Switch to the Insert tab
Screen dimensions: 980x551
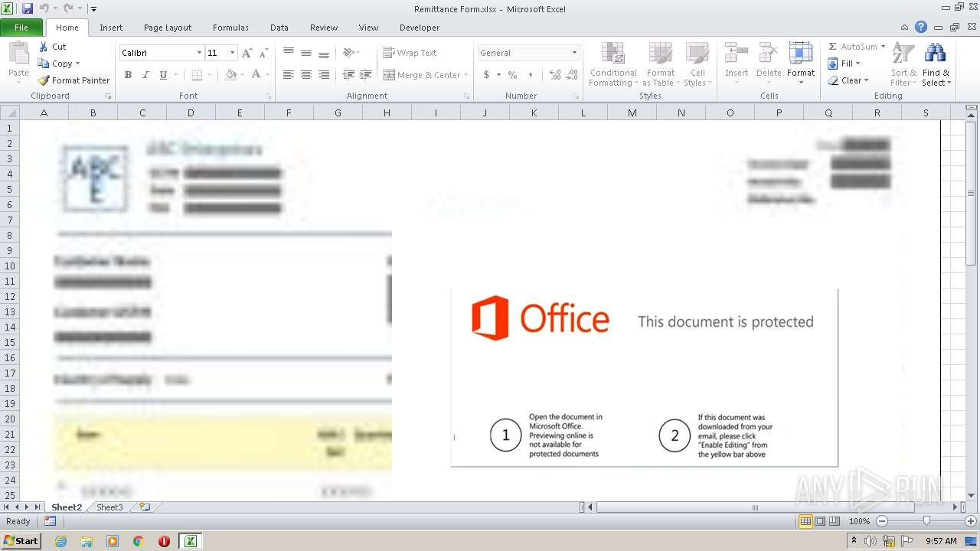111,28
